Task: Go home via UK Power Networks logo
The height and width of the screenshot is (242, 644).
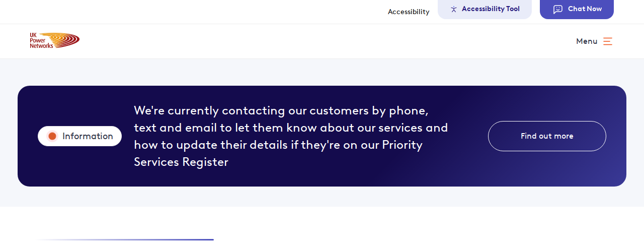Action: (x=54, y=40)
